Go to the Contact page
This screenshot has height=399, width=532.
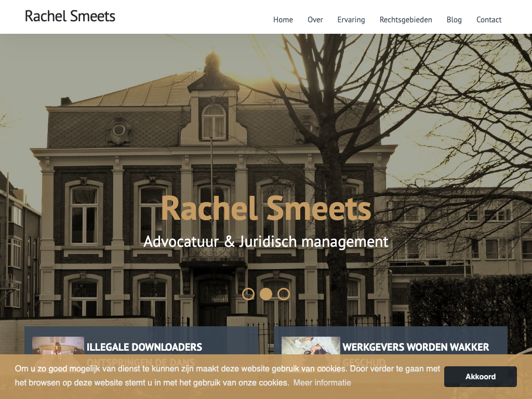coord(489,20)
